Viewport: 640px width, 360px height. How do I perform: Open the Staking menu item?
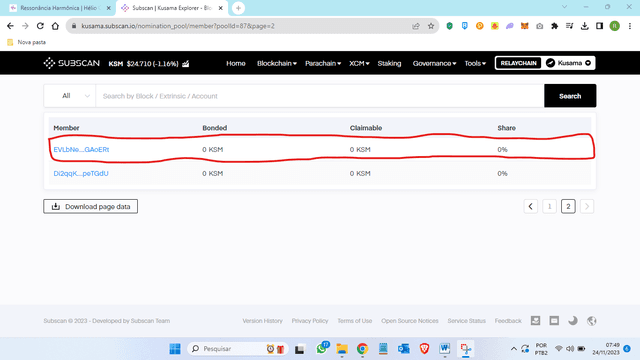coord(389,63)
